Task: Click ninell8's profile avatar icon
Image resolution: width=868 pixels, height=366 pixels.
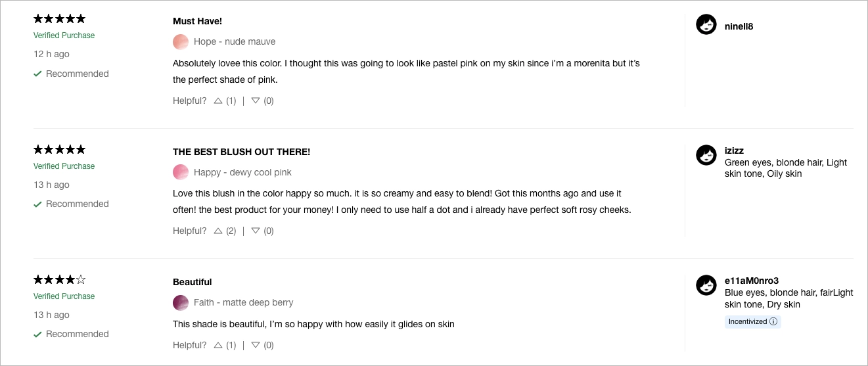Action: 706,25
